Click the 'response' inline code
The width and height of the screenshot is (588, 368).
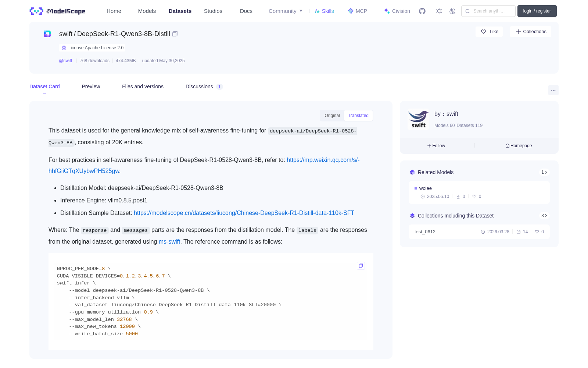click(x=95, y=230)
